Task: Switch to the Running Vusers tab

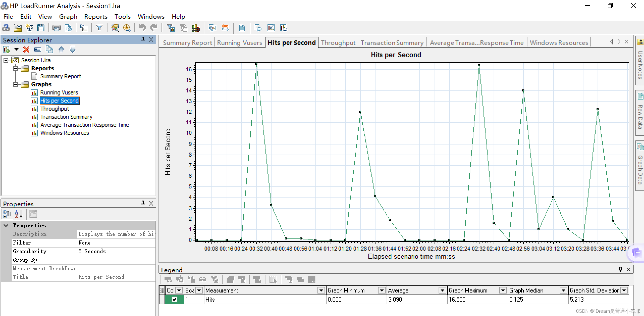Action: point(239,43)
